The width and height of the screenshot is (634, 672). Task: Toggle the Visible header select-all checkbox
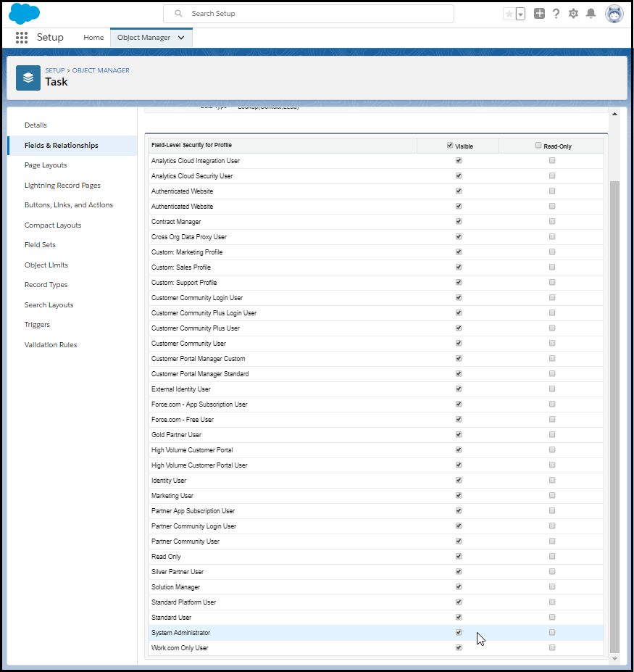point(450,145)
